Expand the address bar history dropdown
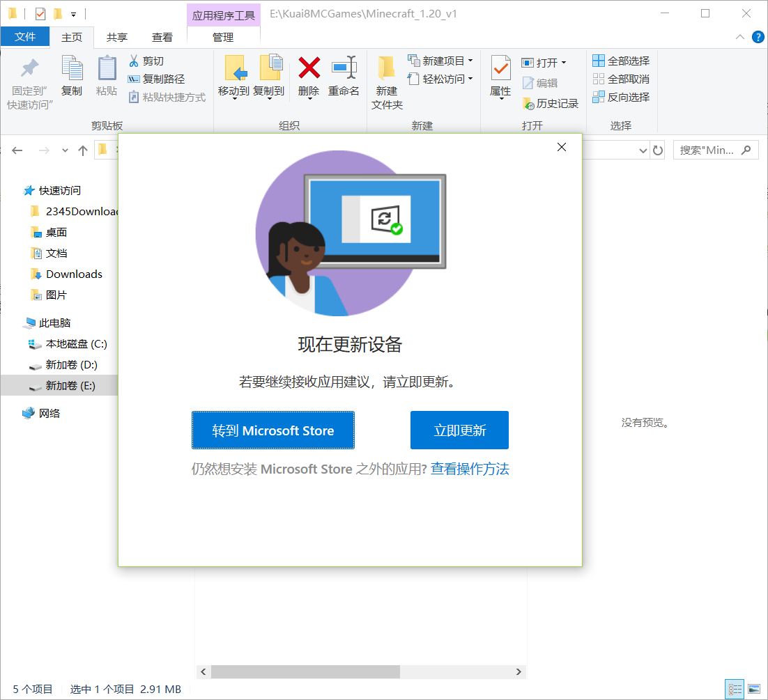768x700 pixels. click(x=643, y=150)
